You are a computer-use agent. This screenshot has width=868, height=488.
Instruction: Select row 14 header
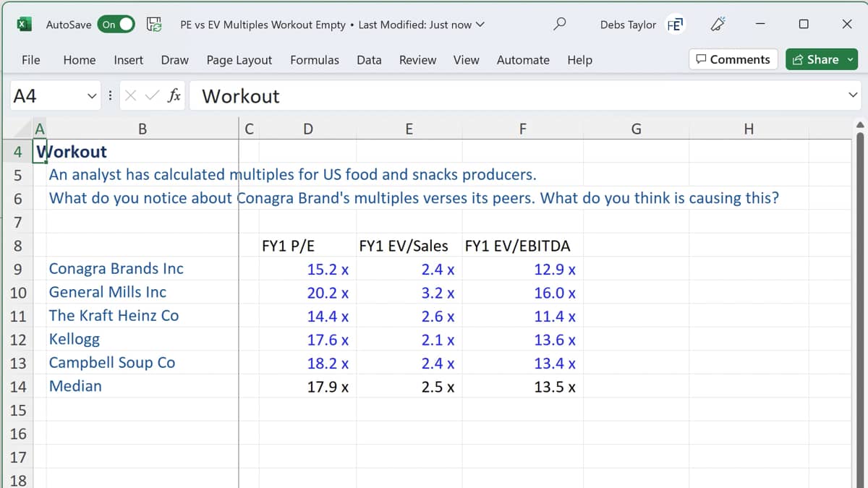point(18,386)
